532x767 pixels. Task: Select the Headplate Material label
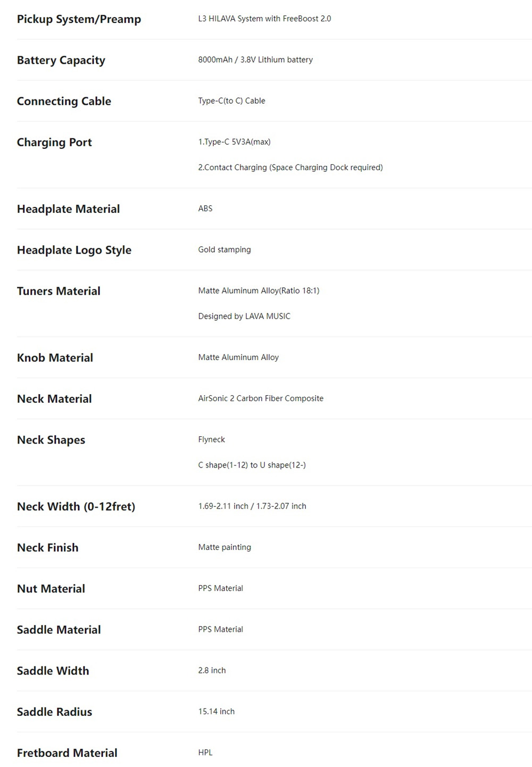coord(68,209)
